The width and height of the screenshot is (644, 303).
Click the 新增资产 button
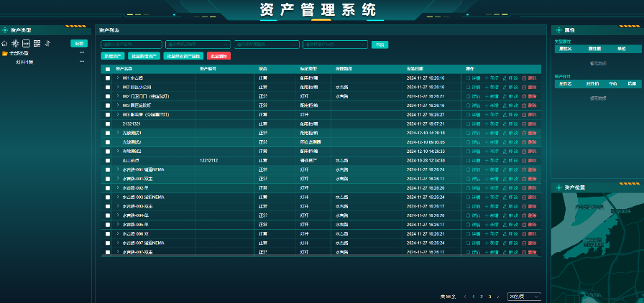112,55
